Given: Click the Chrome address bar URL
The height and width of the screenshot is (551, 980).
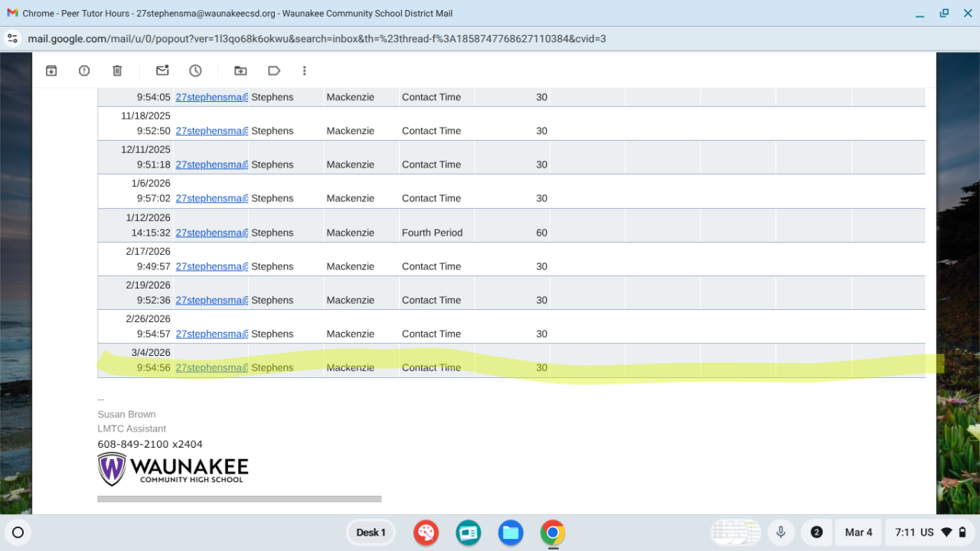Looking at the screenshot, I should [x=317, y=38].
